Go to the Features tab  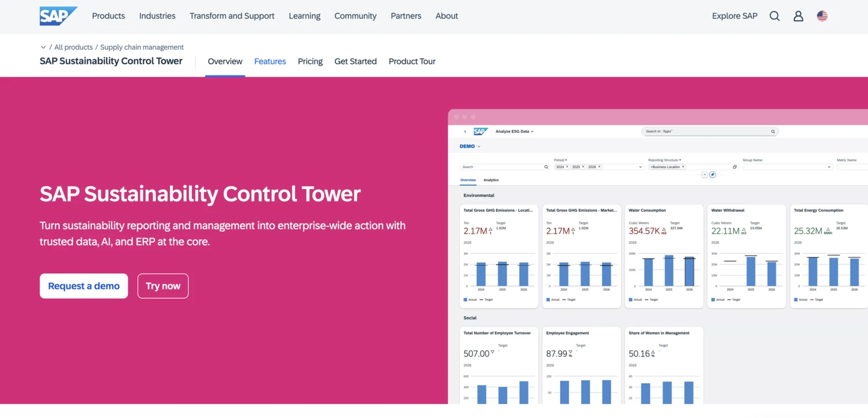click(270, 61)
